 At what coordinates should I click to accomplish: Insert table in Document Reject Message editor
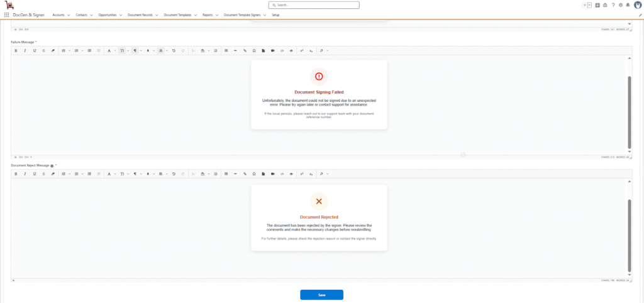226,174
